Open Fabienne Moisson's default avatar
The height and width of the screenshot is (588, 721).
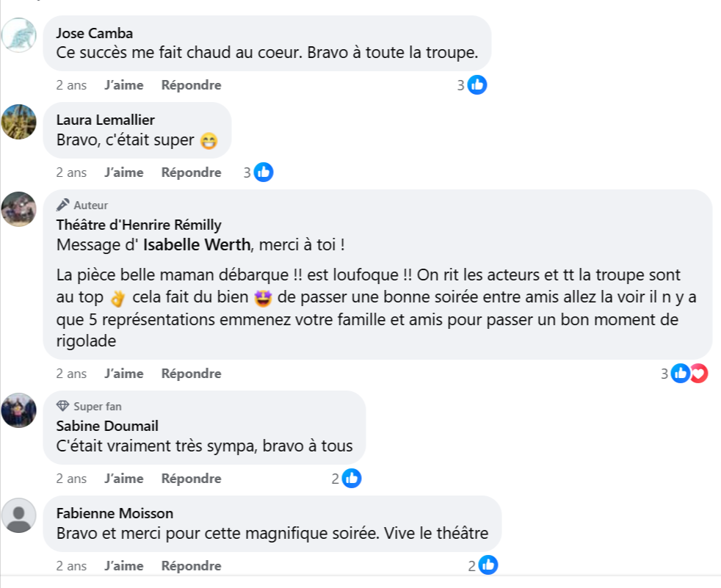(19, 515)
